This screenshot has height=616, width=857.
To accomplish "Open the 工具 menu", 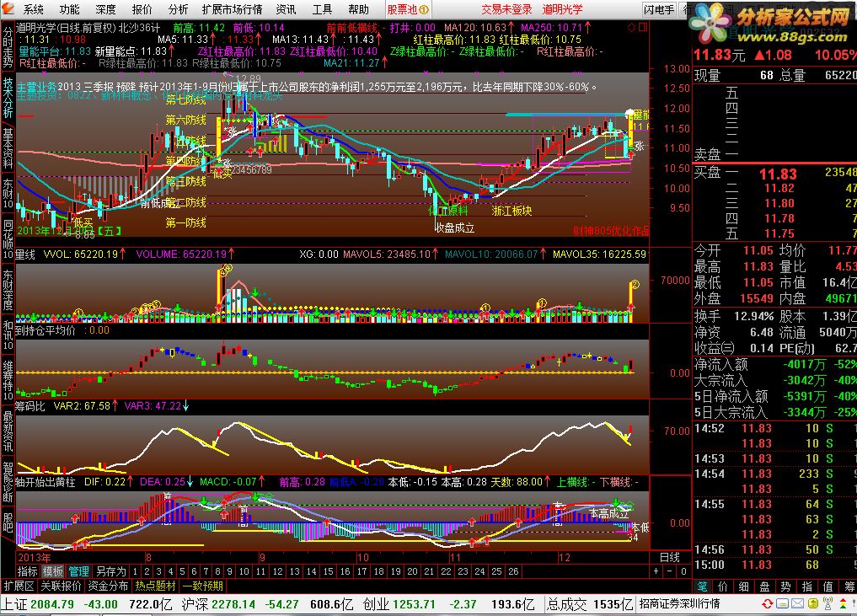I will [323, 9].
